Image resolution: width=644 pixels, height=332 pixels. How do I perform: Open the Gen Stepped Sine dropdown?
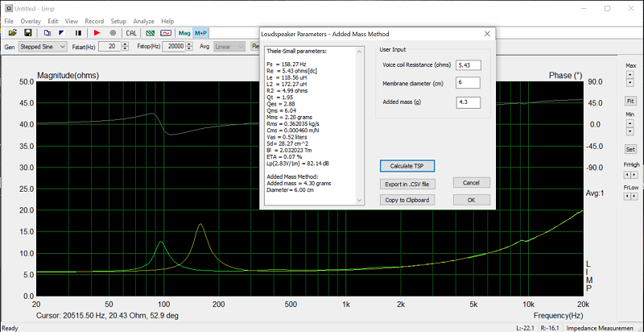[x=43, y=47]
